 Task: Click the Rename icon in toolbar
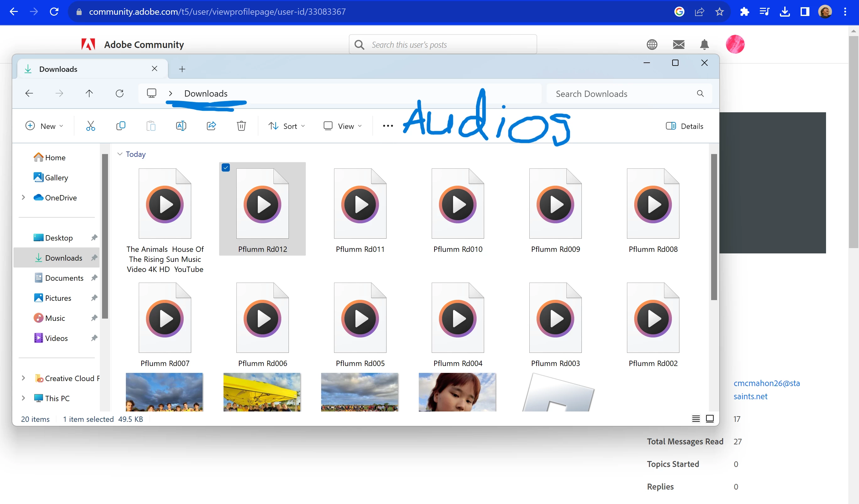pos(181,126)
